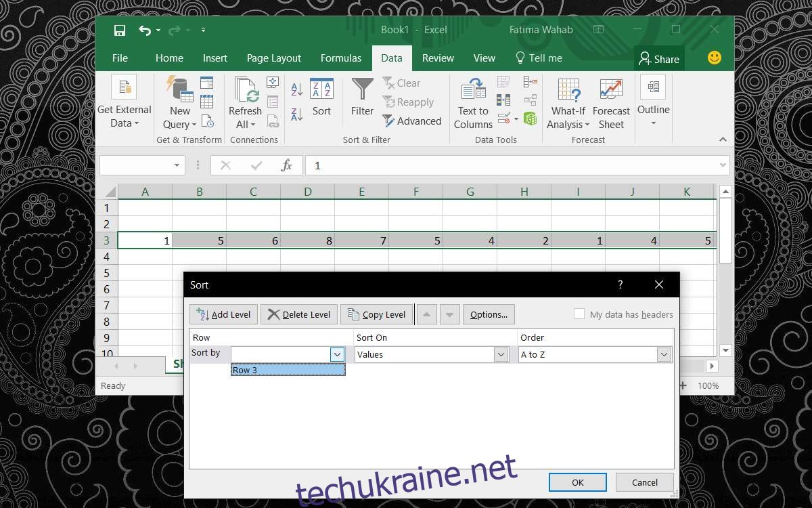Select Row 3 in dropdown list
812x508 pixels.
click(x=288, y=370)
